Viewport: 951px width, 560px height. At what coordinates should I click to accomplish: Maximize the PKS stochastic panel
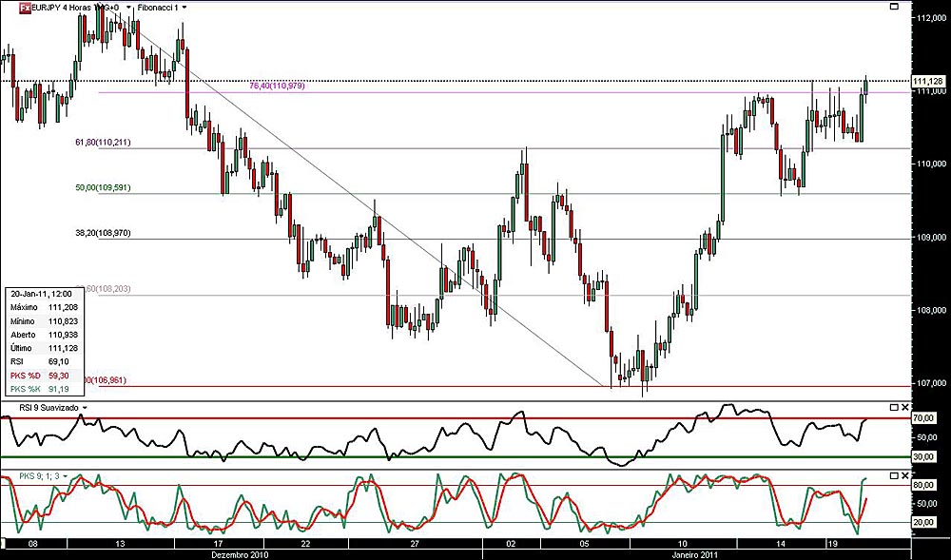click(x=894, y=475)
